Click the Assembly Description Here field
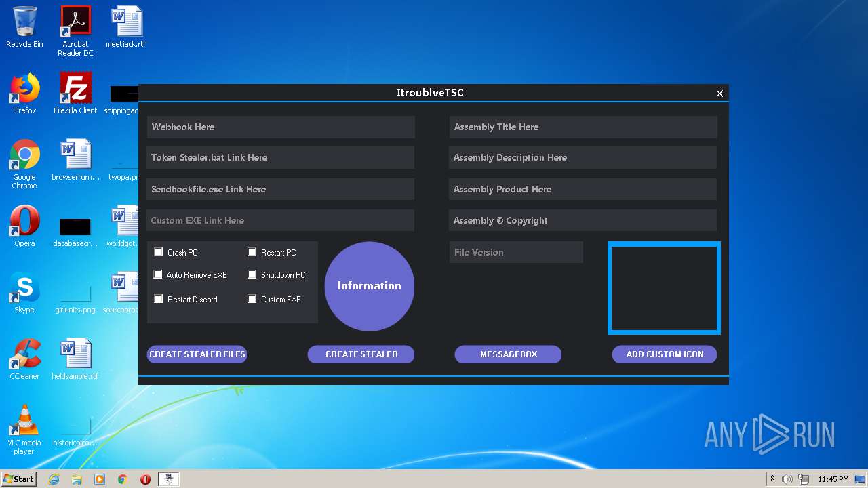 coord(583,157)
